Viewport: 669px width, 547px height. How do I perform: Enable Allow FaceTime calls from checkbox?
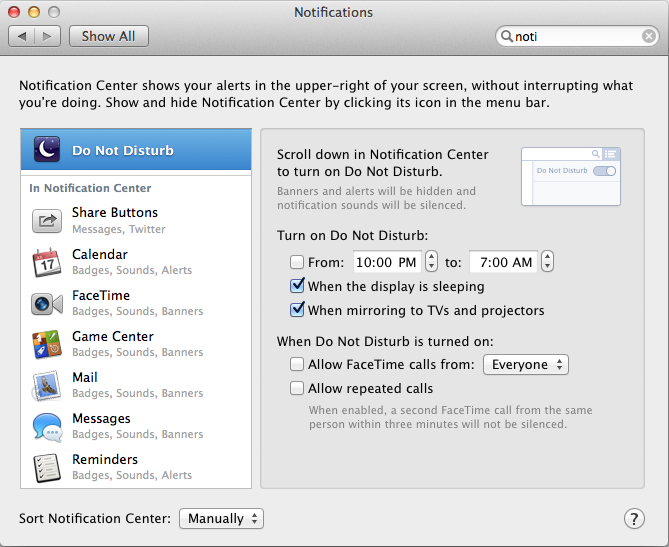(x=297, y=365)
